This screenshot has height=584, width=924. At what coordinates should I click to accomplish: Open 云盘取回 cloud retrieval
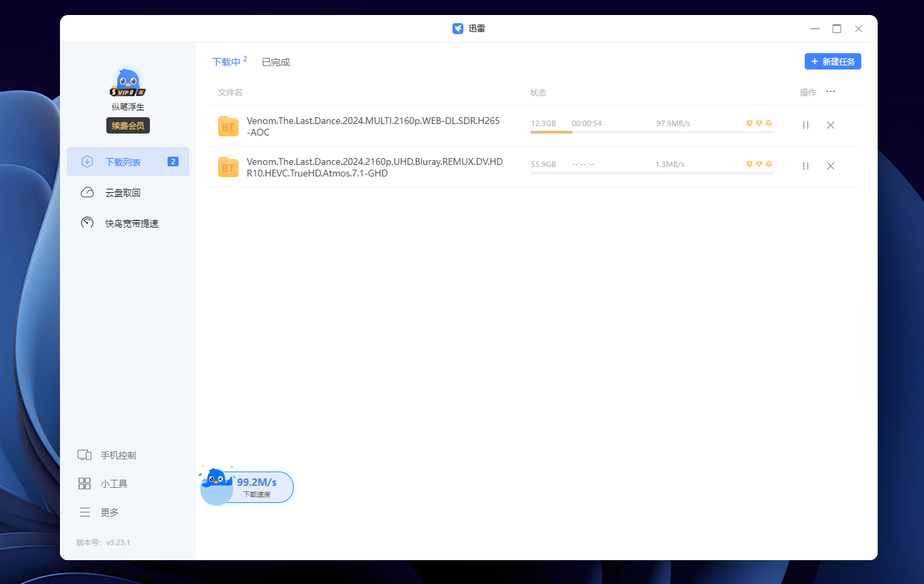pos(128,193)
